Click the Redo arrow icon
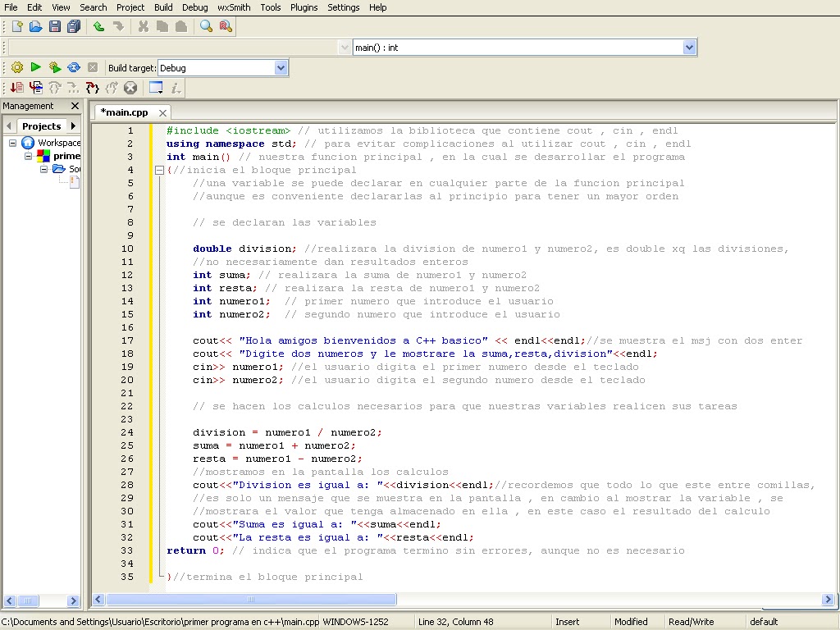This screenshot has width=840, height=630. [x=118, y=26]
